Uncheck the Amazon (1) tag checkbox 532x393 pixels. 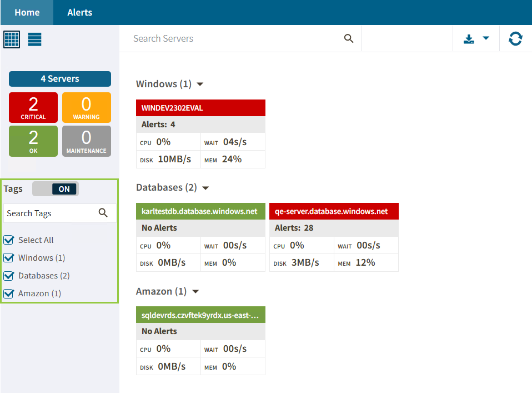pos(9,293)
